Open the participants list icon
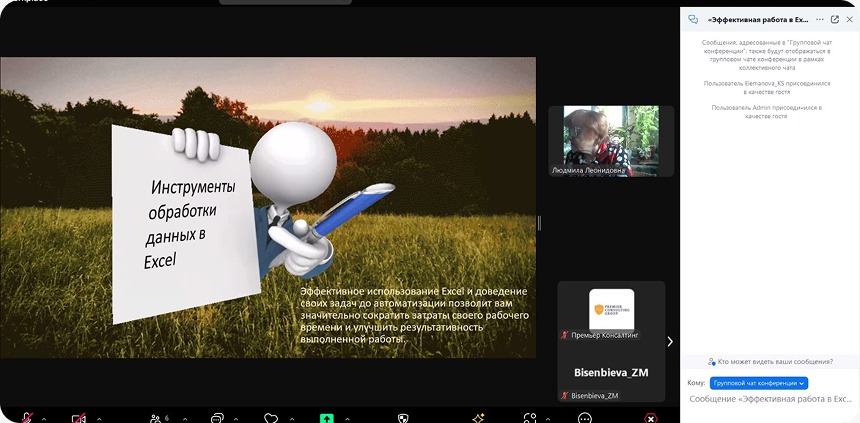The width and height of the screenshot is (860, 423). click(x=158, y=419)
